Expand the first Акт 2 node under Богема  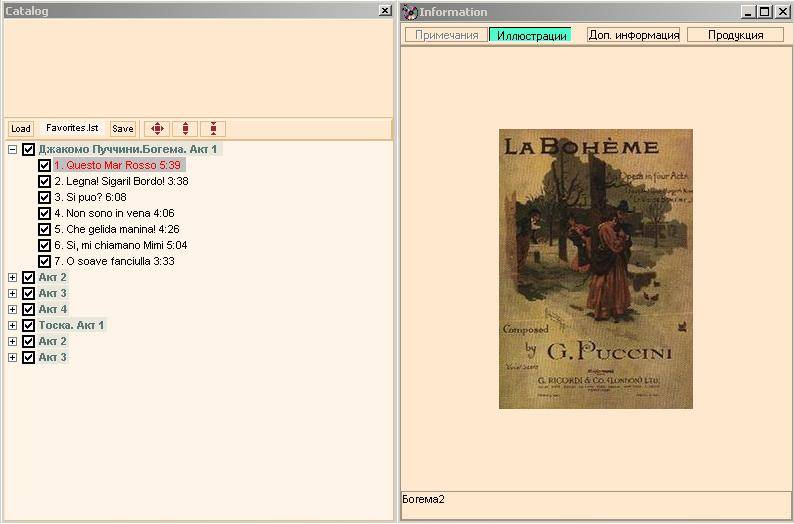(x=13, y=277)
